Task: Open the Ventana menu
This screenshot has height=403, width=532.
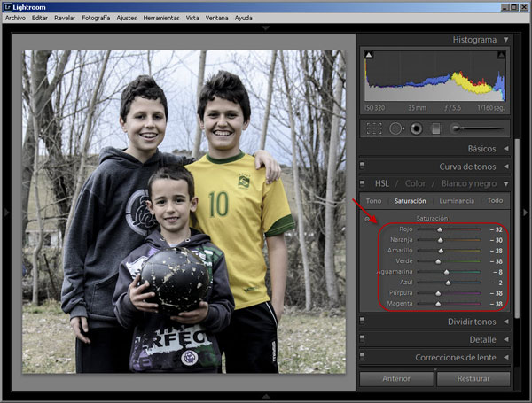Action: 216,18
